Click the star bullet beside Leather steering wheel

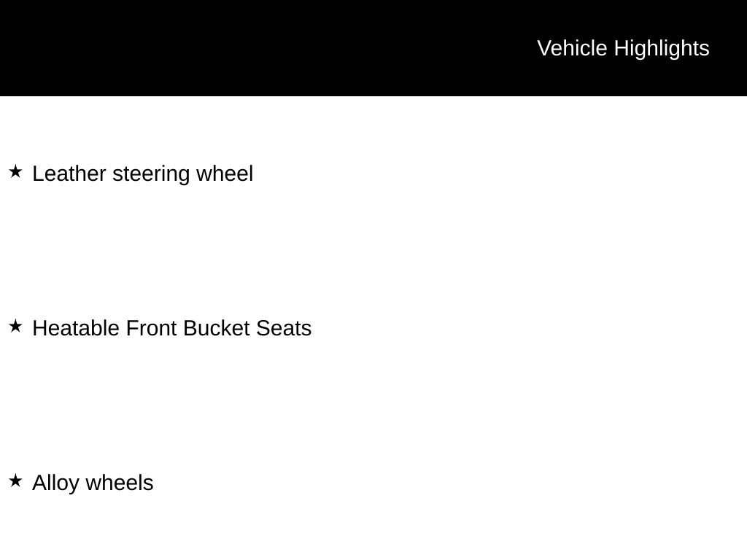[15, 172]
